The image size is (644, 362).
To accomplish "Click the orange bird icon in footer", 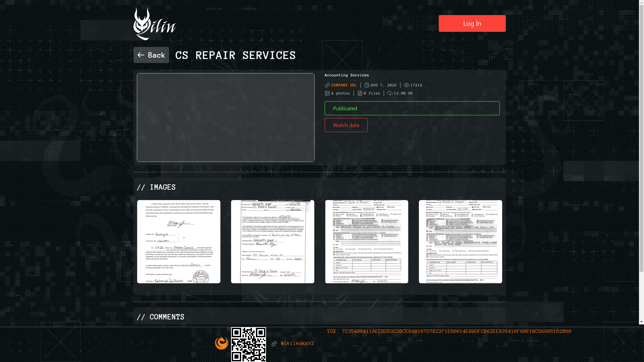I will pos(221,343).
